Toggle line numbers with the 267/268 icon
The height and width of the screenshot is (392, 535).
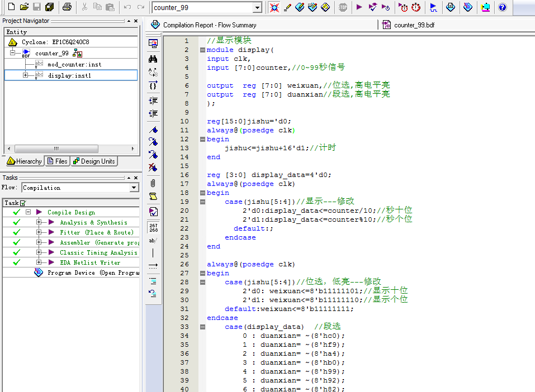pos(153,227)
